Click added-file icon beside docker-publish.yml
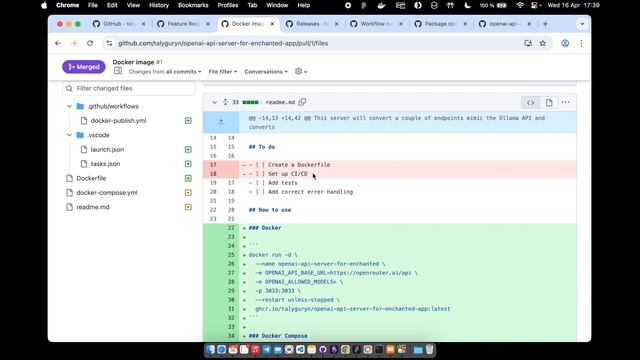640x360 pixels. (188, 120)
